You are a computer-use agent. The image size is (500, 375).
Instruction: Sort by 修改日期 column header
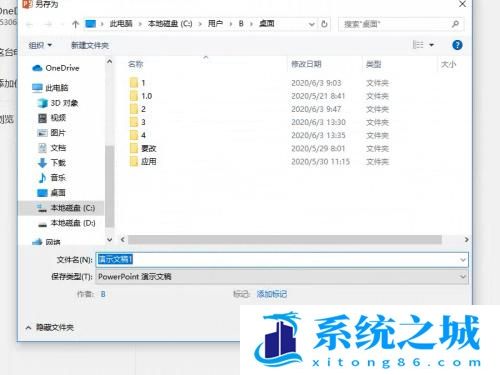point(306,64)
